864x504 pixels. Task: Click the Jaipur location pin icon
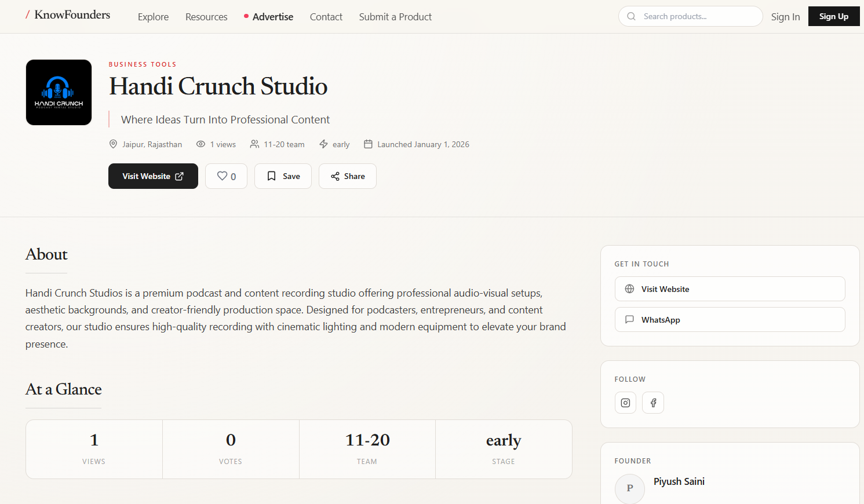point(113,144)
